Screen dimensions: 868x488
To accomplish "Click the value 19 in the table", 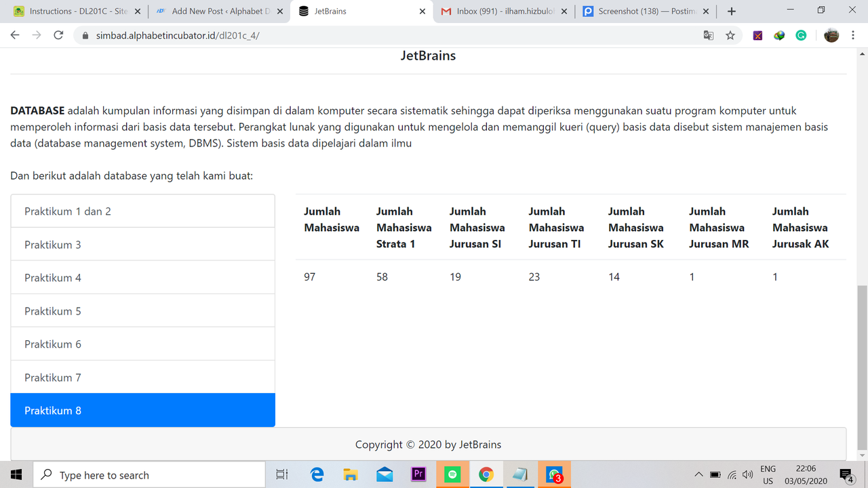I will [455, 277].
